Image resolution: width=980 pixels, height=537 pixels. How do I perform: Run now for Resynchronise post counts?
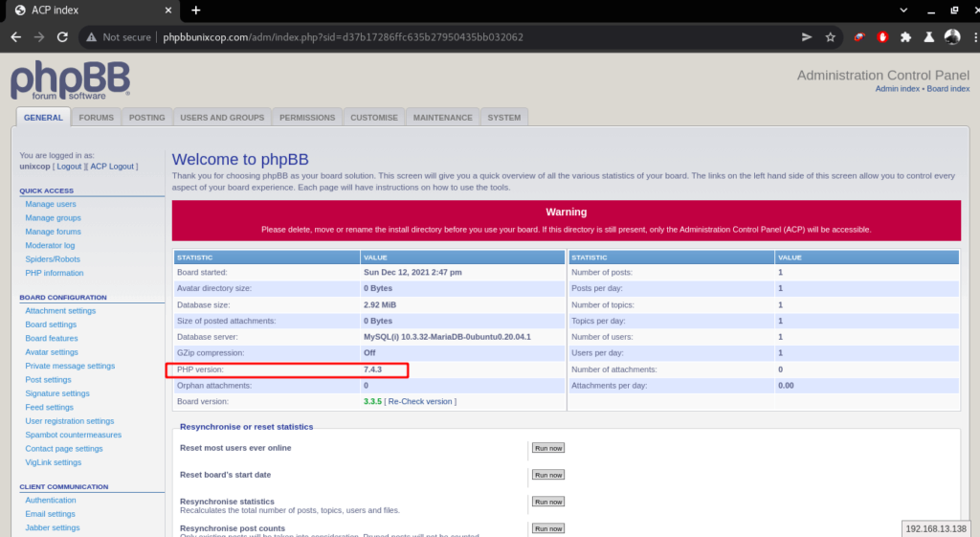[548, 529]
